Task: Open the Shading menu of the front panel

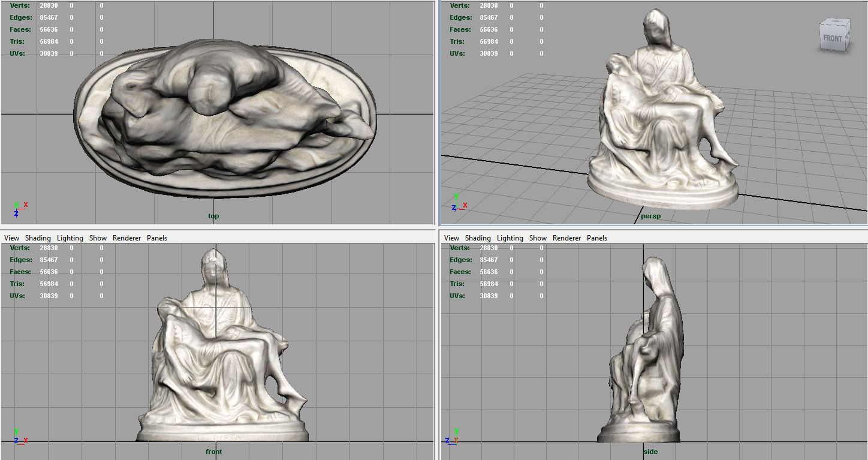Action: click(x=38, y=238)
